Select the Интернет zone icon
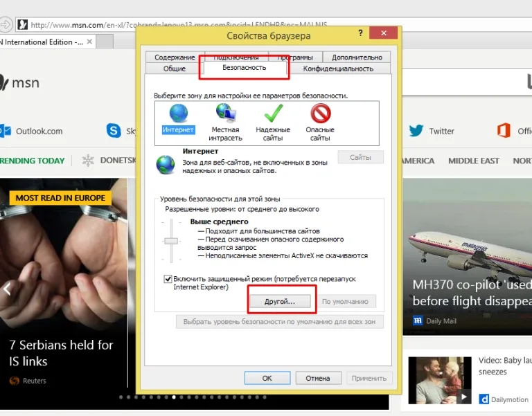 pyautogui.click(x=179, y=114)
